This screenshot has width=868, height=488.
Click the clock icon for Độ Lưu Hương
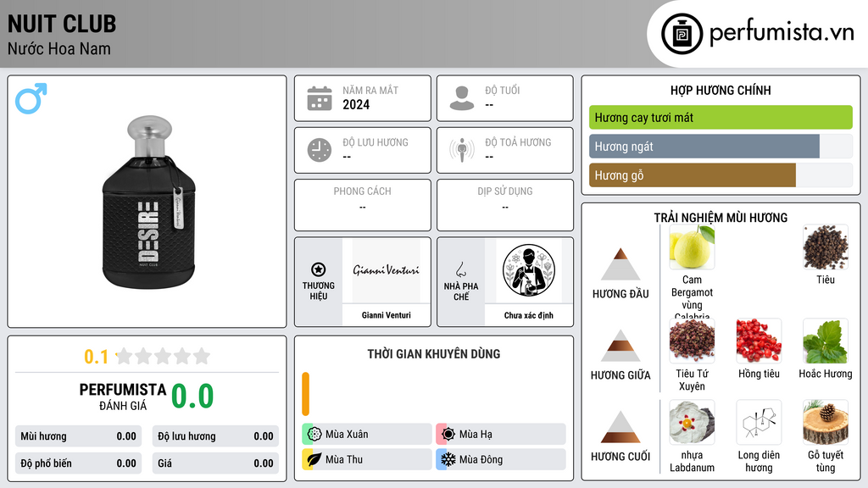coord(320,150)
